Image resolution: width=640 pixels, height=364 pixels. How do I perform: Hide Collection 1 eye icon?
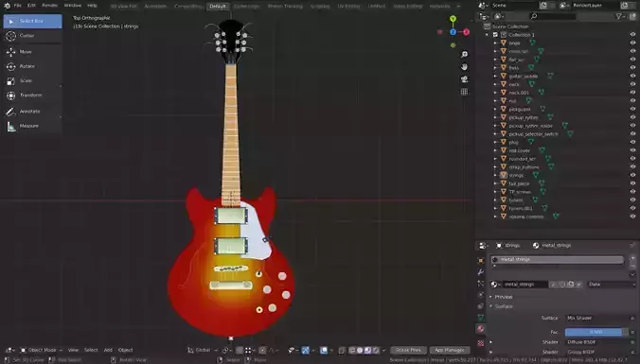632,35
